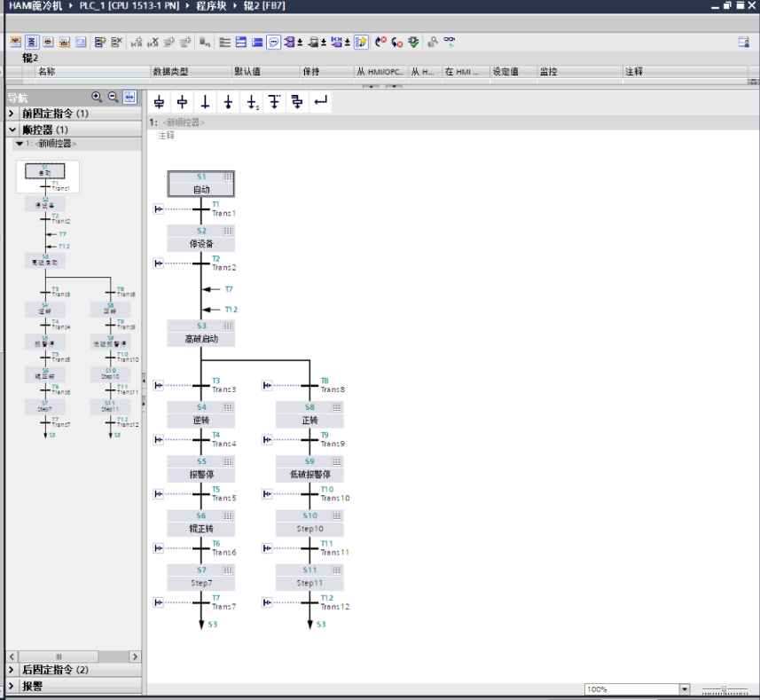Toggle the comment display speech-bubble icon
The width and height of the screenshot is (760, 700).
point(273,43)
